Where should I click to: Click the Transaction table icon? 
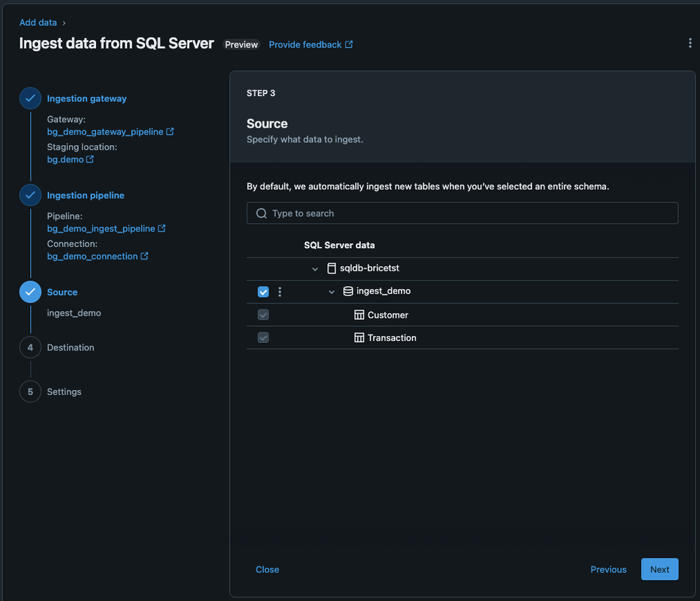(x=359, y=337)
